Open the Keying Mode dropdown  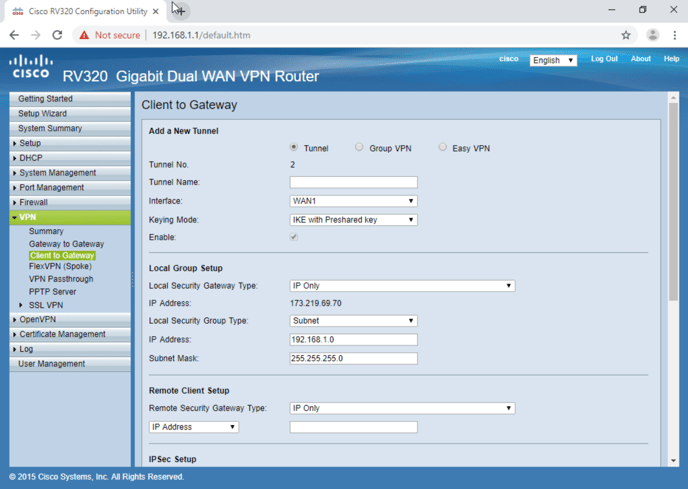point(353,220)
